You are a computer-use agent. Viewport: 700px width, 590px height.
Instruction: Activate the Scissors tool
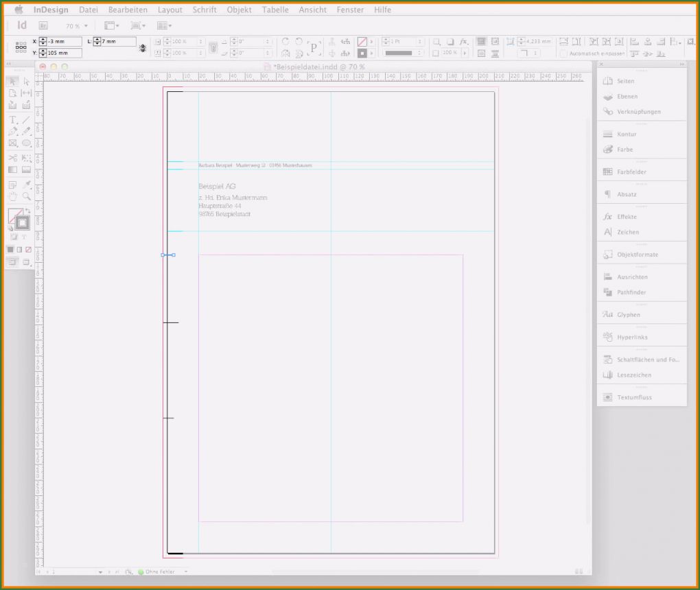coord(12,157)
